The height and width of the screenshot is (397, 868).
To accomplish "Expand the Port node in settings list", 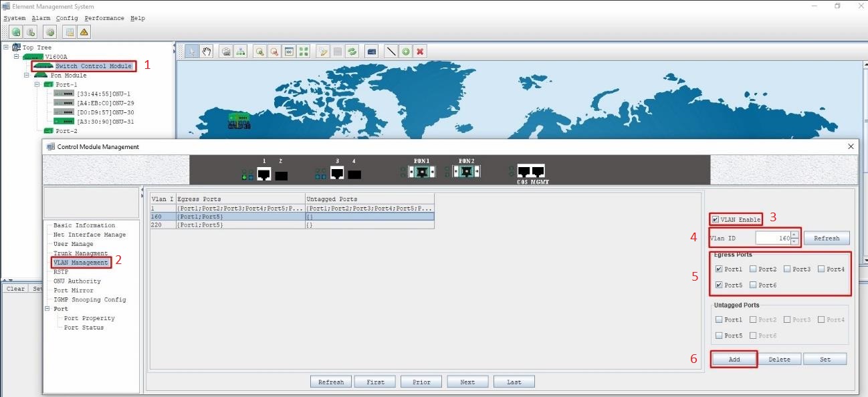I will pyautogui.click(x=47, y=308).
